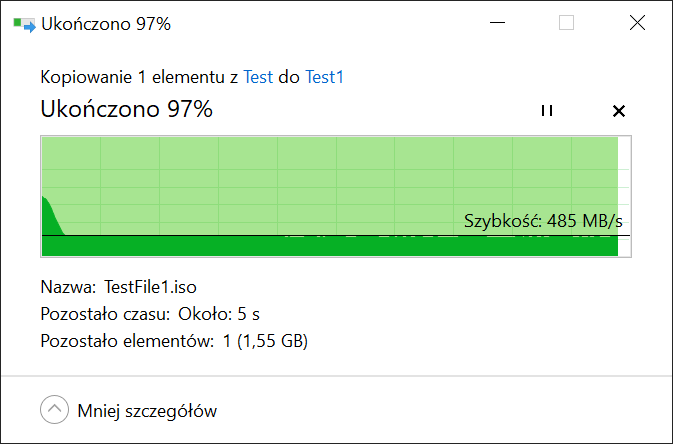
Task: Click the initial speed spike on the graph
Action: [52, 216]
